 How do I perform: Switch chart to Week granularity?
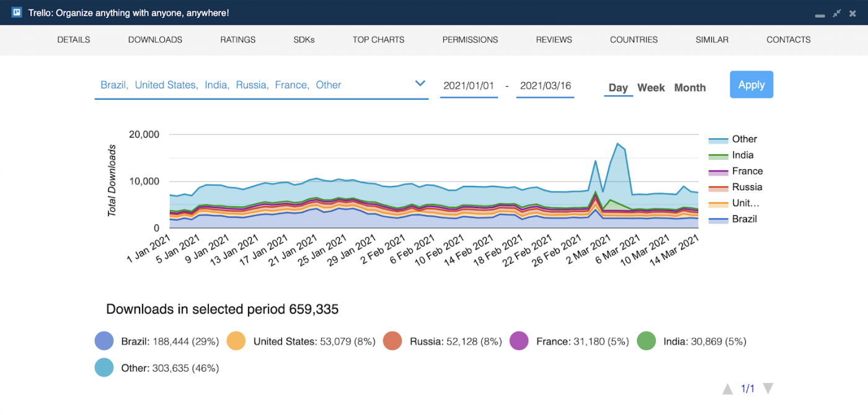pyautogui.click(x=651, y=88)
